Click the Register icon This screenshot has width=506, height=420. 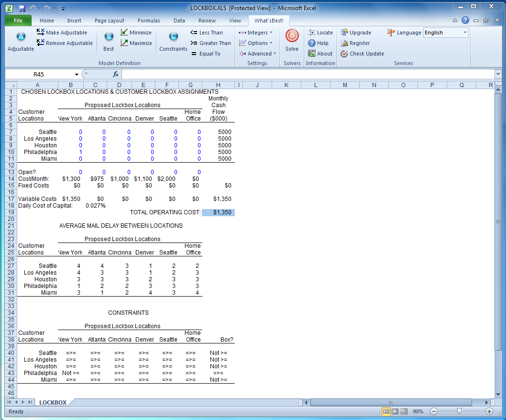345,43
